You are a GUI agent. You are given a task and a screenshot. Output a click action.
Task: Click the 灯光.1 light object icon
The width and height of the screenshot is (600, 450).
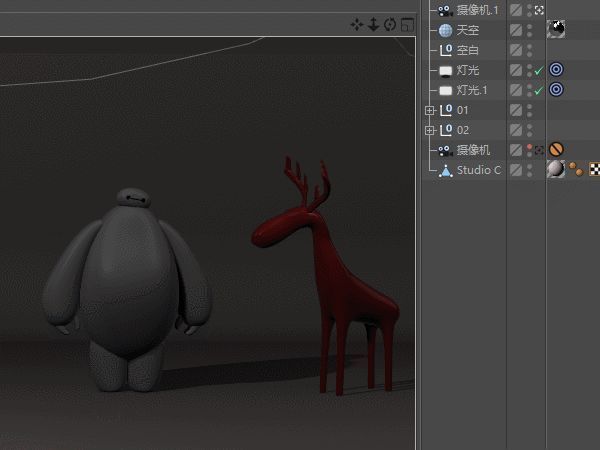point(445,90)
